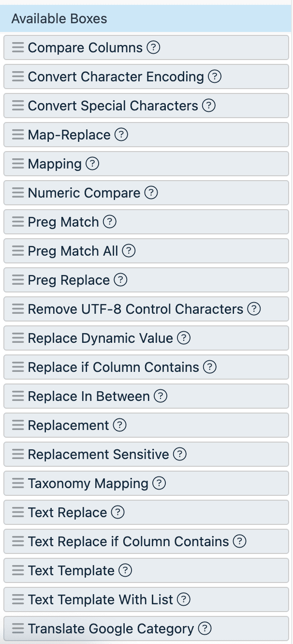293x644 pixels.
Task: Open help for Remove UTF-8 Control Characters
Action: pos(254,309)
